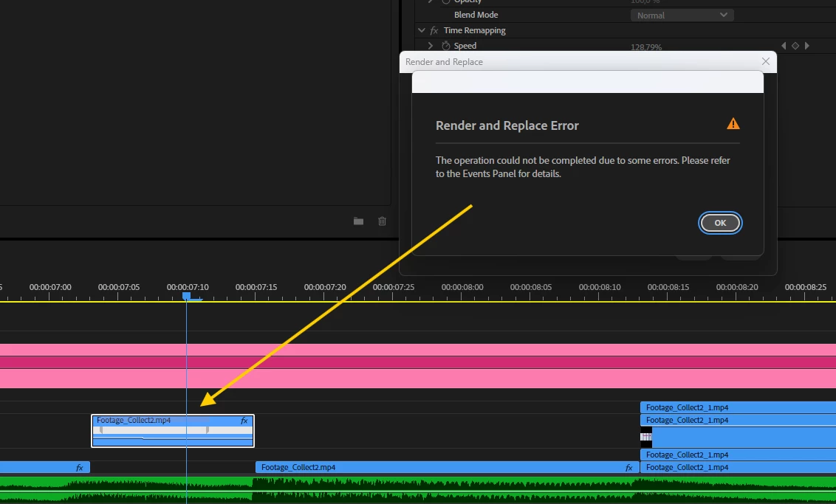Click the small thumbnail on the tall blue clip
The width and height of the screenshot is (836, 504).
click(645, 437)
